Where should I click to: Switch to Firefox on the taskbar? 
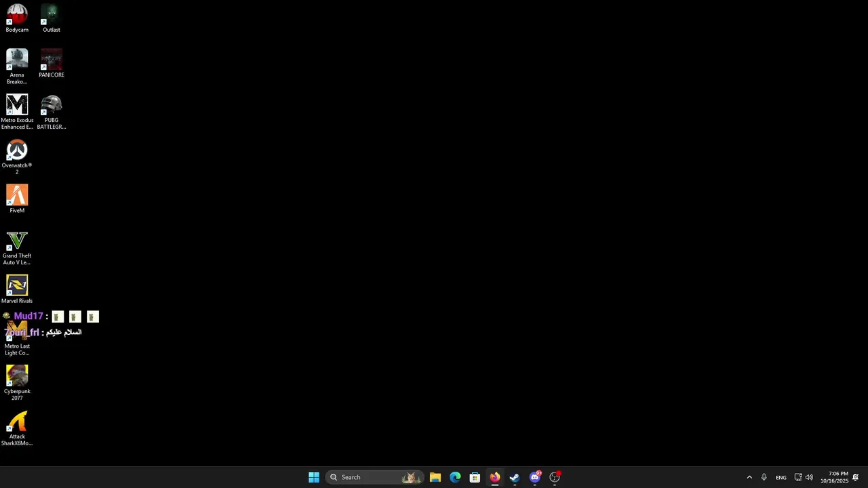495,477
